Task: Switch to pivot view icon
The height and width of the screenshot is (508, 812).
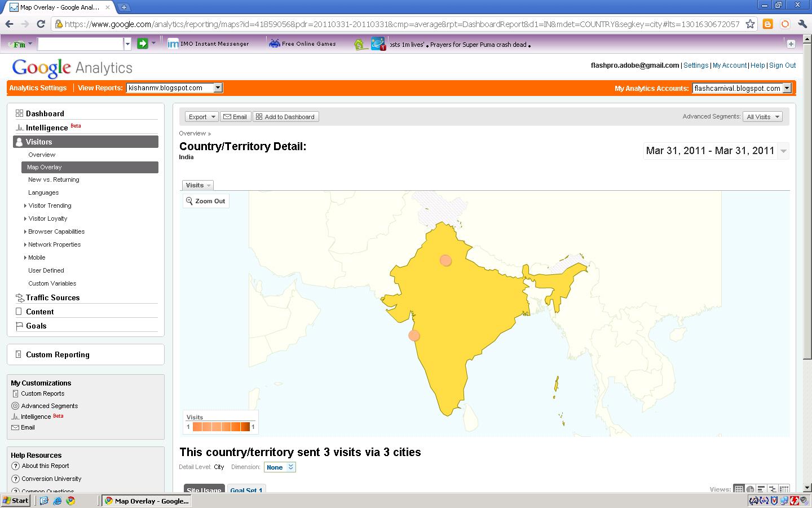Action: point(784,489)
